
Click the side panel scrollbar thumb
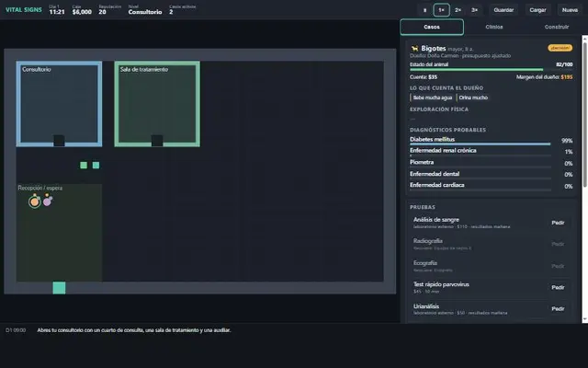pos(584,114)
